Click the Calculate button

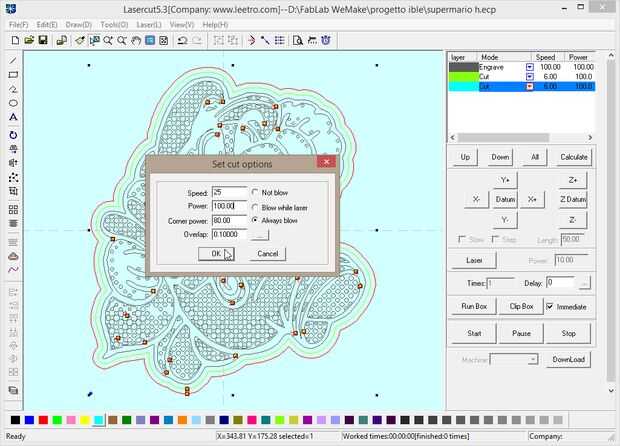[x=573, y=157]
